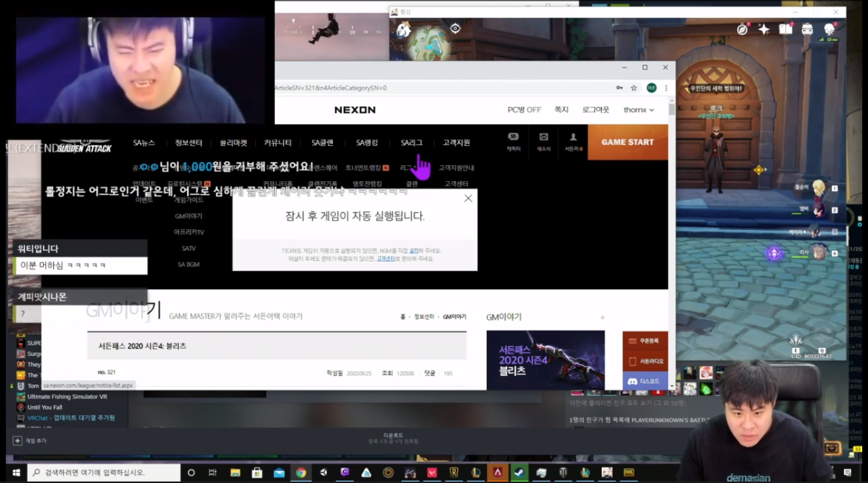The width and height of the screenshot is (868, 483).
Task: Click the 정보센터 breadcrumb link
Action: [x=424, y=317]
